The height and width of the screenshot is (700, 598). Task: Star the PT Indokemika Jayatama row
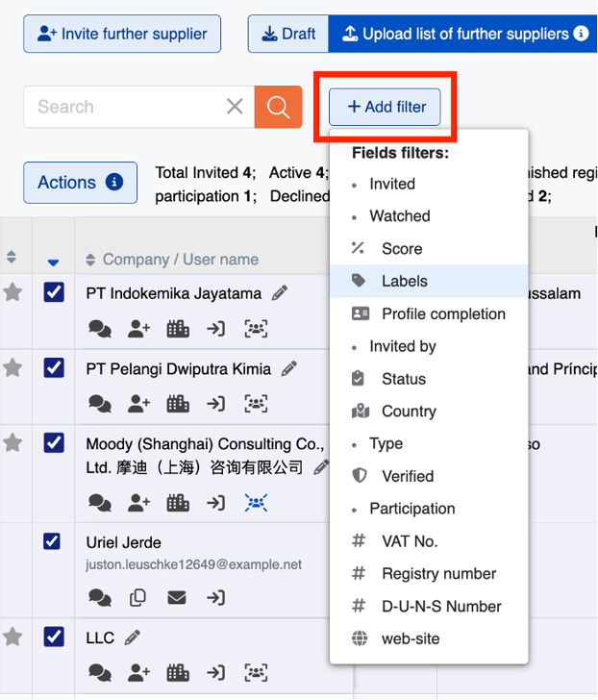(12, 292)
